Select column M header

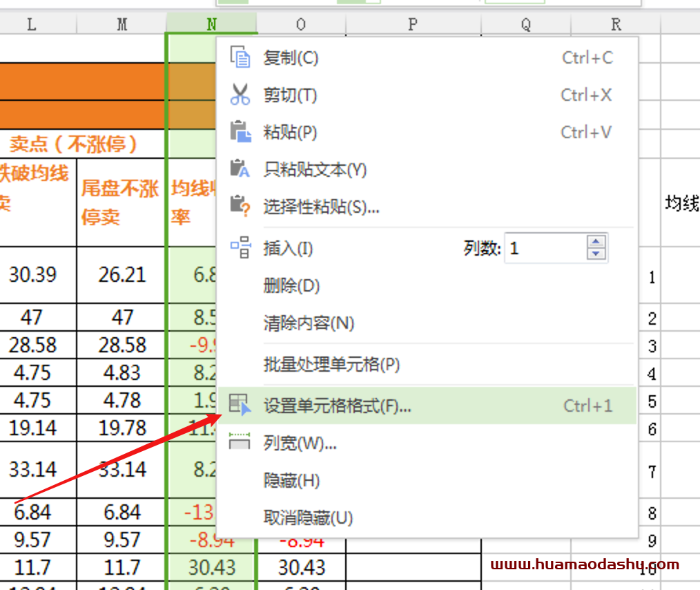click(x=121, y=23)
